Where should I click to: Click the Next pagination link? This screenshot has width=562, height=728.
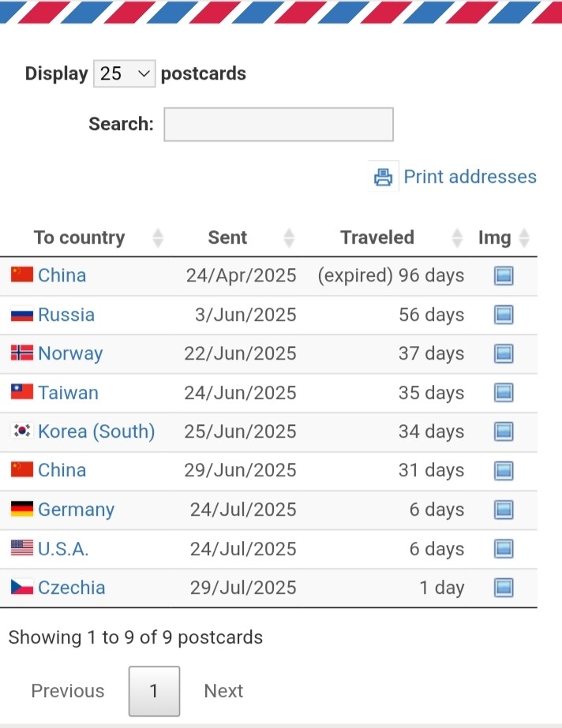[x=223, y=691]
